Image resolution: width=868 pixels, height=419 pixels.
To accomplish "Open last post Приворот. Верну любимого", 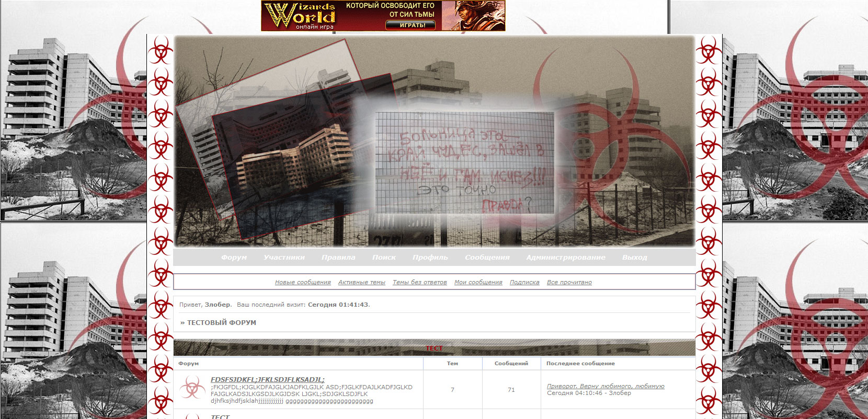I will [606, 386].
